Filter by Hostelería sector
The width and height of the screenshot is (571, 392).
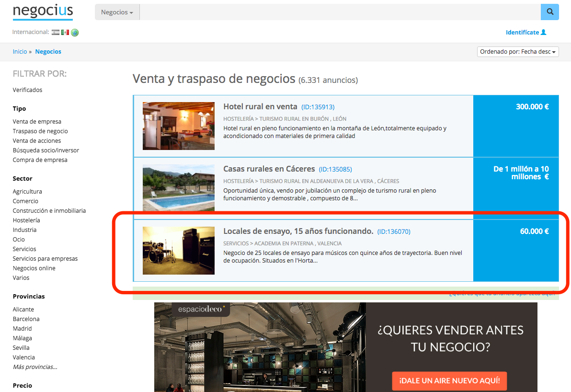point(26,220)
